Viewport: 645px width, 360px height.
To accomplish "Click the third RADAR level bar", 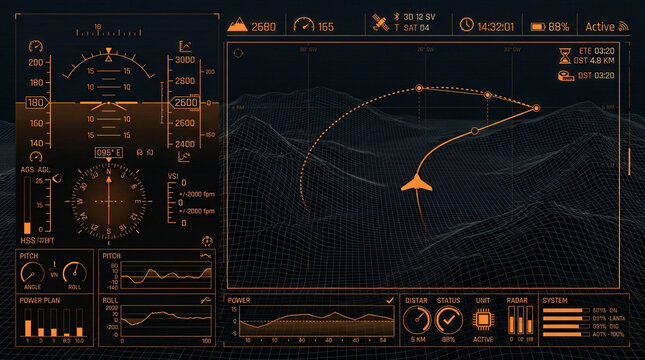I will tap(530, 320).
